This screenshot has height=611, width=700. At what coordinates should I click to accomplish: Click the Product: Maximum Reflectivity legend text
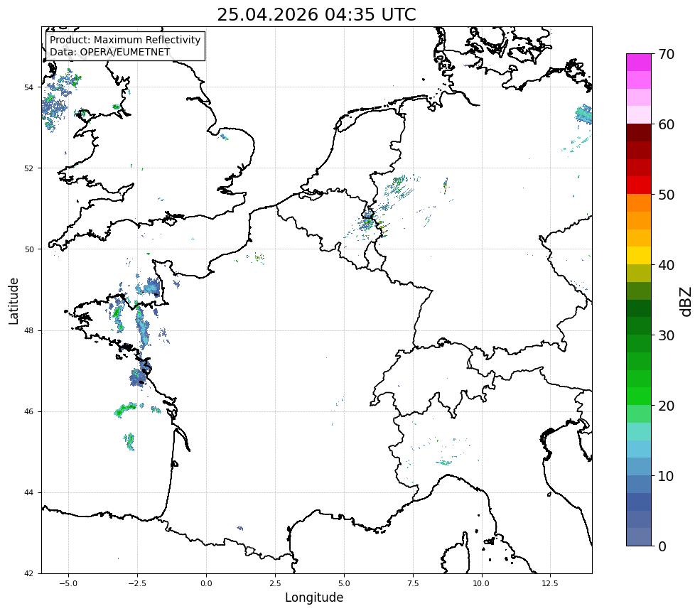tap(125, 40)
